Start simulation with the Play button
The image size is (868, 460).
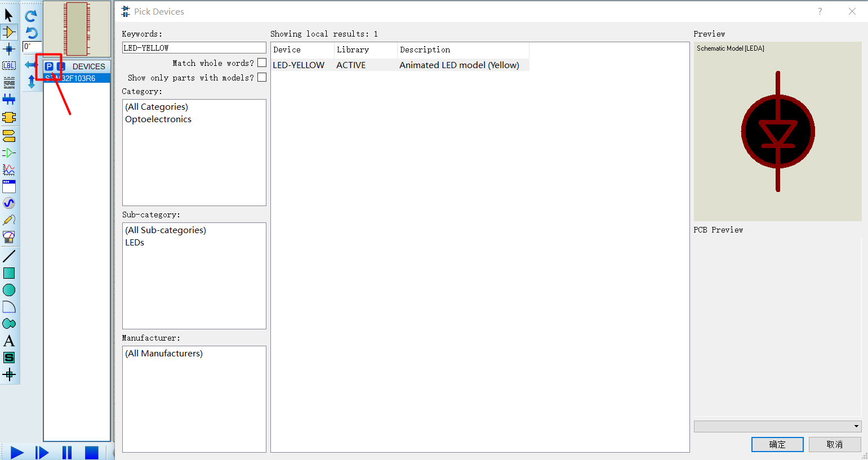17,453
